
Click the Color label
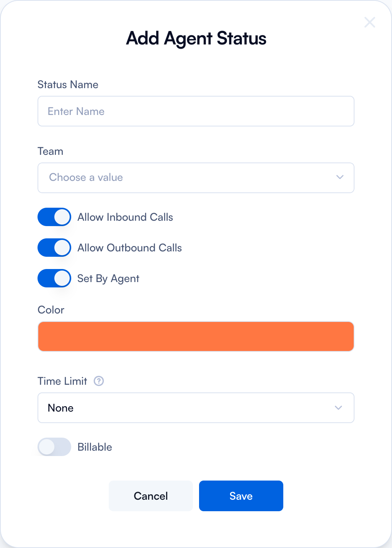coord(51,310)
